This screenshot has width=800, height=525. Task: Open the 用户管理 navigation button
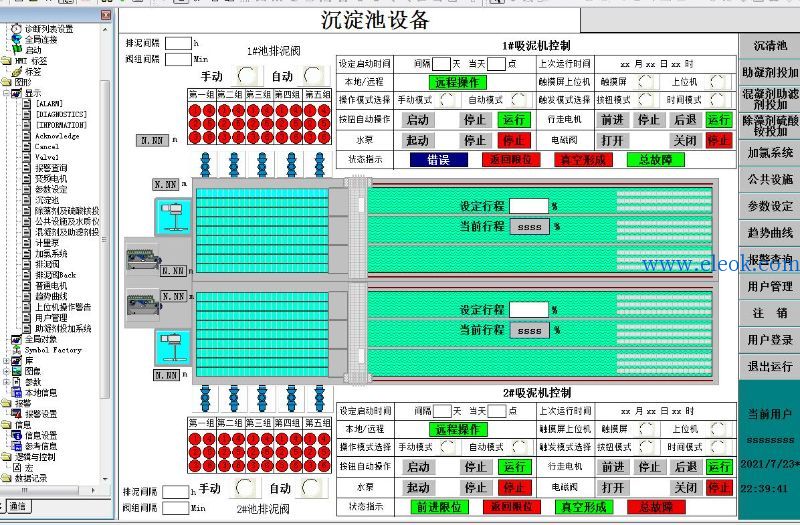tap(769, 287)
